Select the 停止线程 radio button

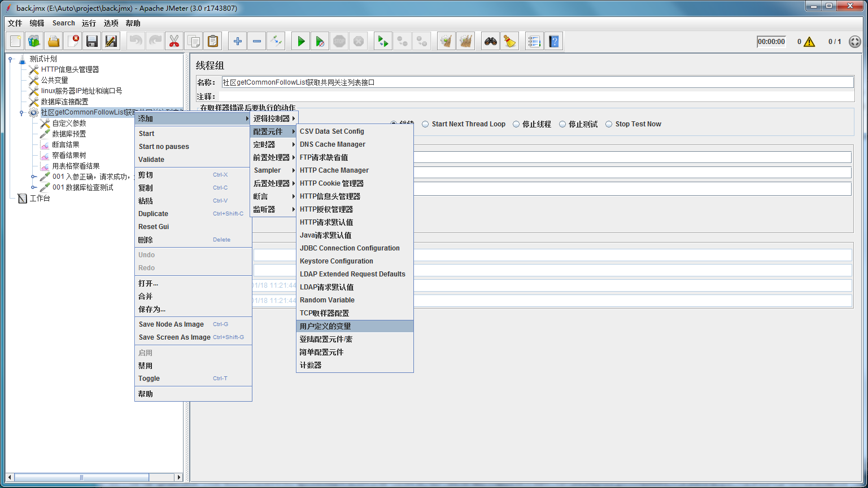coord(516,124)
